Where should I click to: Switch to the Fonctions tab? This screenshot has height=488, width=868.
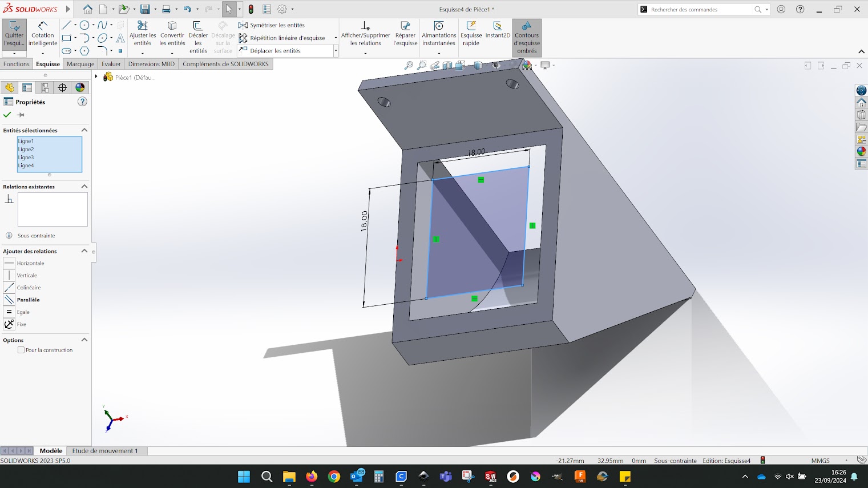(x=16, y=64)
